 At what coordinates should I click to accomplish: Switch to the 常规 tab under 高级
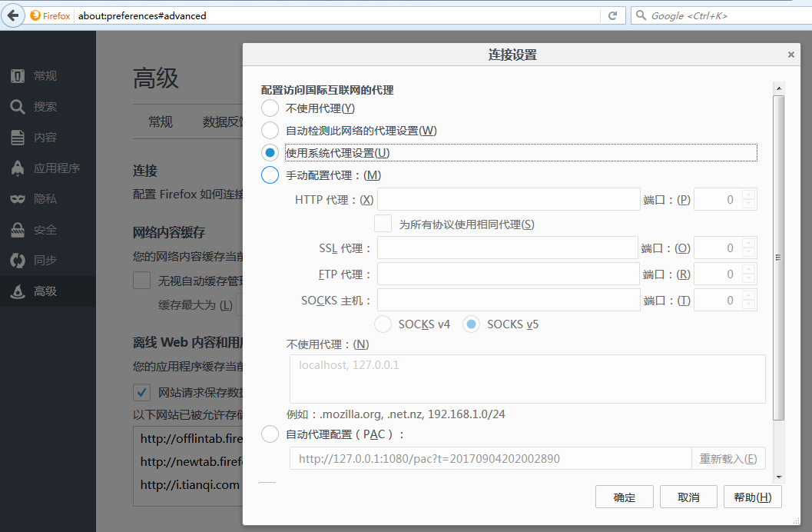pos(161,121)
